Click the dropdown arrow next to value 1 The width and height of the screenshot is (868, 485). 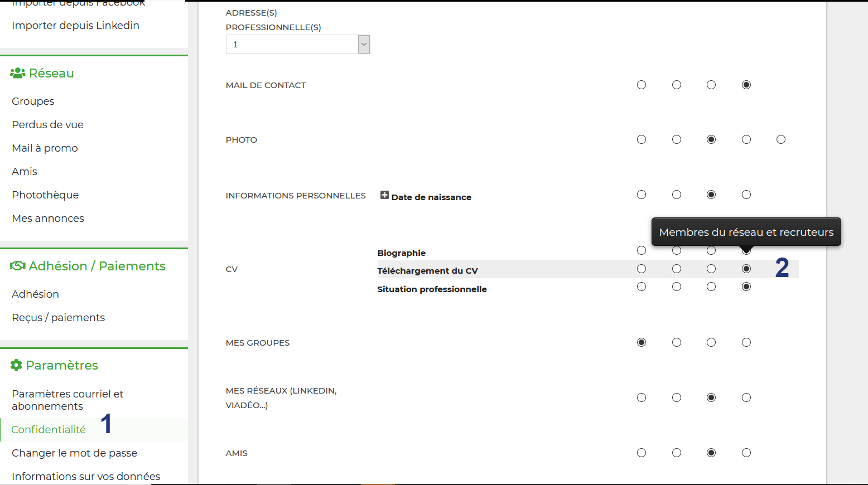(364, 45)
